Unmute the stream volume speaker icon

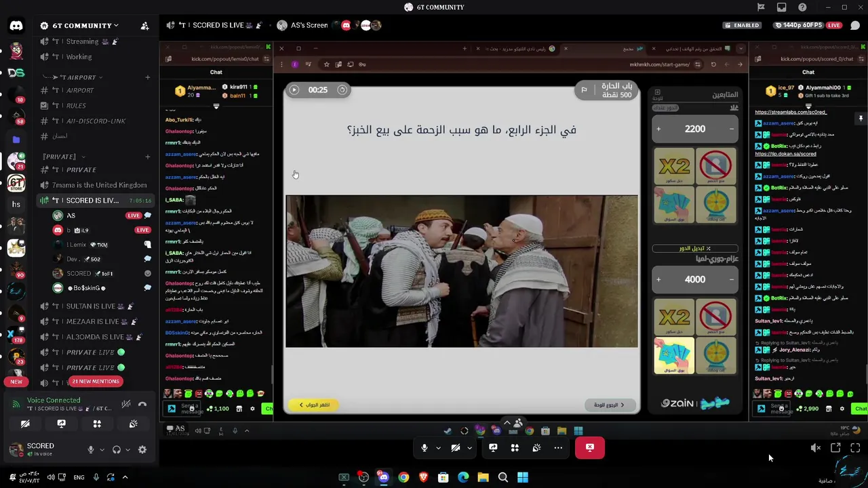(x=816, y=448)
